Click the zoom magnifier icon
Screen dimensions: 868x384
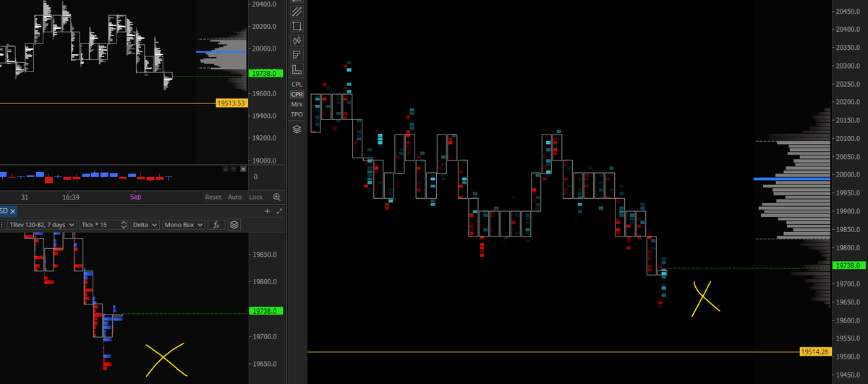pos(277,197)
